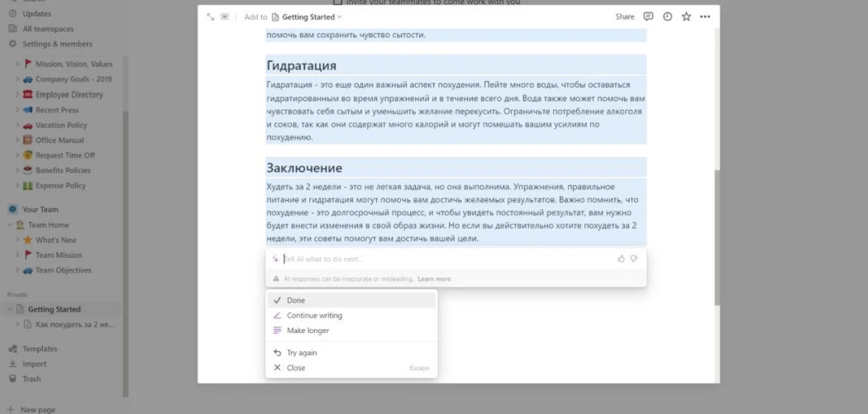
Task: Open the three-dot page options menu
Action: 704,17
